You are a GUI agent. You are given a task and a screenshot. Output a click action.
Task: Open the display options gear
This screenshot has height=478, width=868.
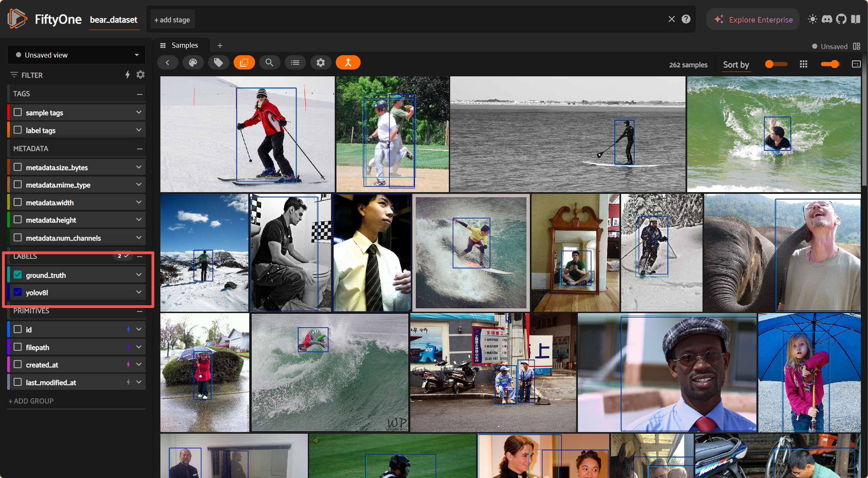(x=320, y=63)
